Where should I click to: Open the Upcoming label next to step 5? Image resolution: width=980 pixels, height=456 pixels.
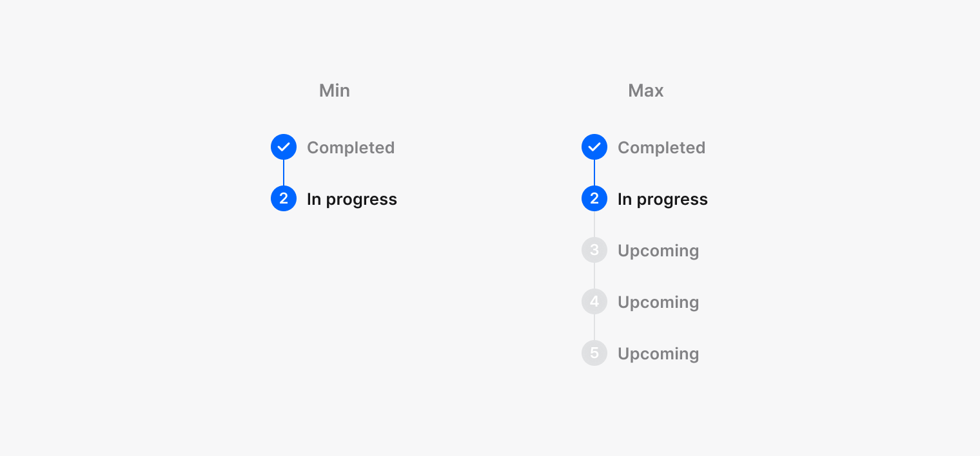coord(658,354)
